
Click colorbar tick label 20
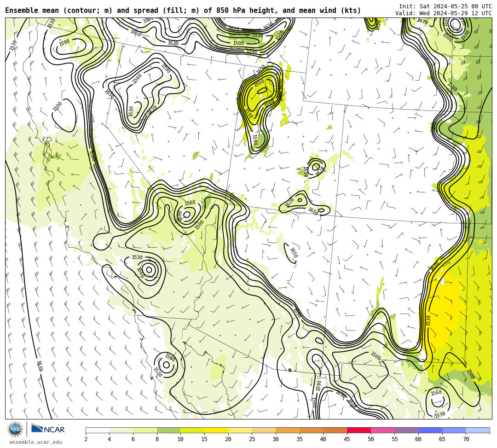[x=228, y=439]
